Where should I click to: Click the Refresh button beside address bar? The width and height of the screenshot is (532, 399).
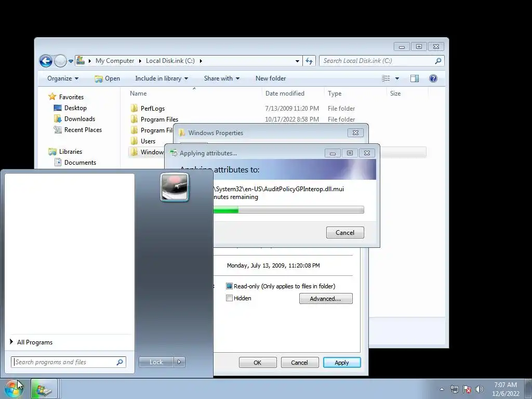(x=309, y=61)
